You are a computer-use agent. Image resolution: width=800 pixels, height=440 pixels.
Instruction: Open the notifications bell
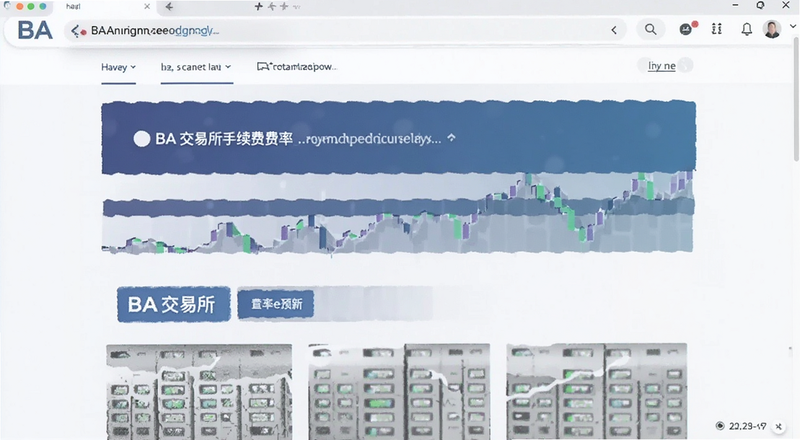746,29
